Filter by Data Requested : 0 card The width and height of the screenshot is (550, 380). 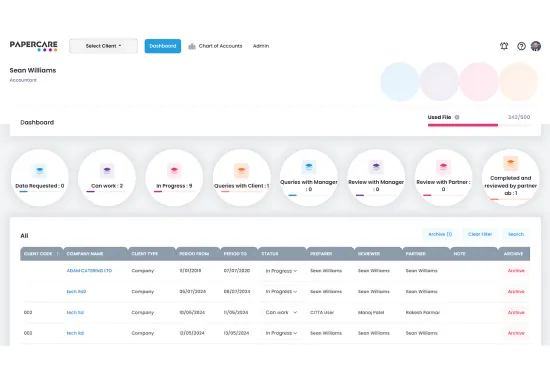[x=40, y=178]
